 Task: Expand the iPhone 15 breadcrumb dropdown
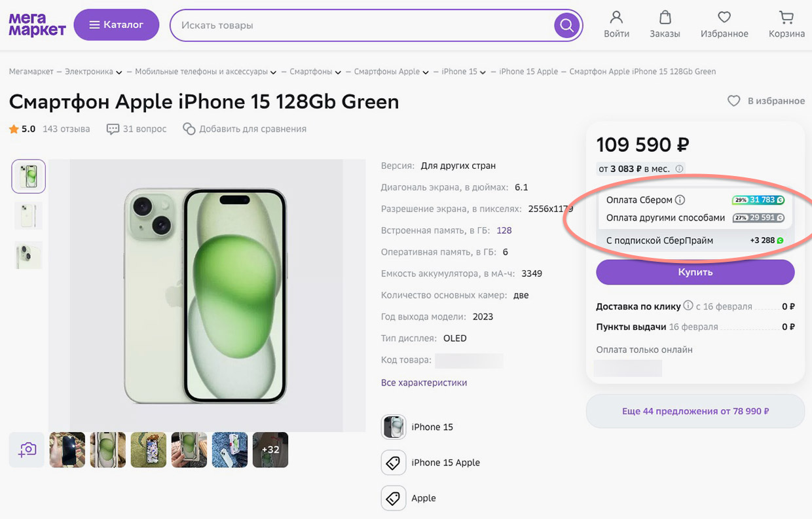[483, 72]
